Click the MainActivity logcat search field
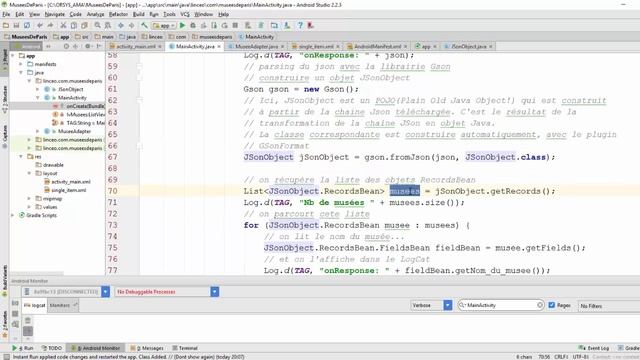This screenshot has height=360, width=640. point(501,305)
